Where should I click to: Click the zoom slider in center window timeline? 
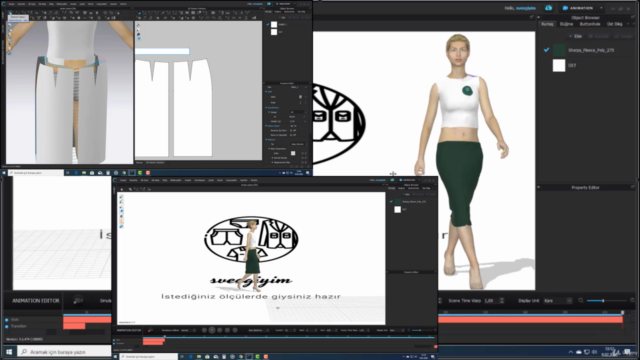click(422, 330)
